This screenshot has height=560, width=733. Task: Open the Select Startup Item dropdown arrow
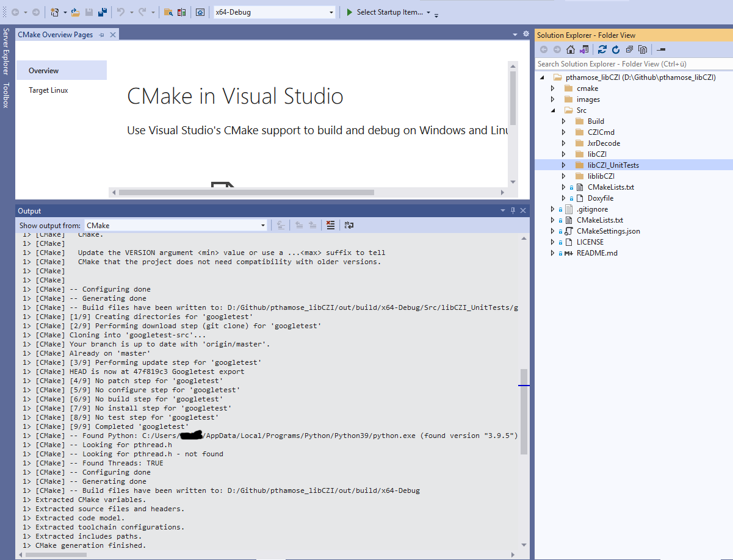click(428, 12)
